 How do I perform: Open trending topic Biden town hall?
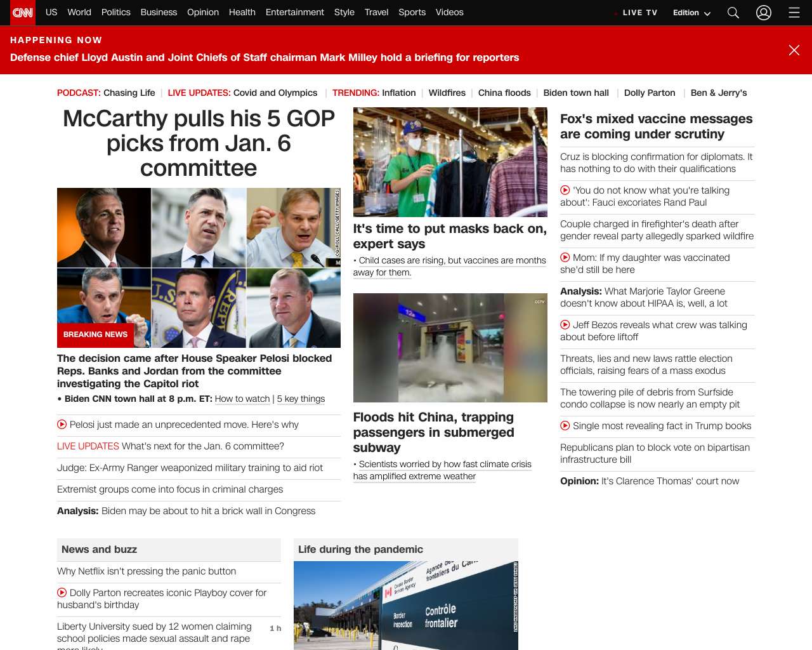[x=576, y=93]
